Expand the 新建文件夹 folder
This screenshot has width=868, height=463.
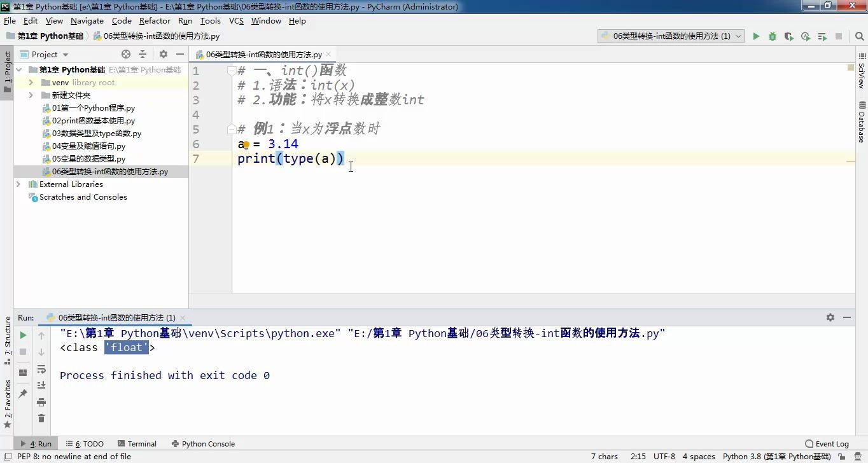[31, 95]
